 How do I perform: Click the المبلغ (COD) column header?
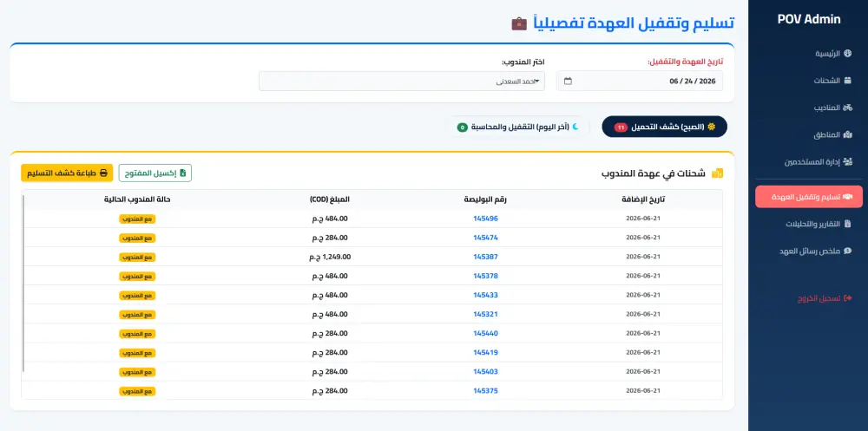(330, 199)
